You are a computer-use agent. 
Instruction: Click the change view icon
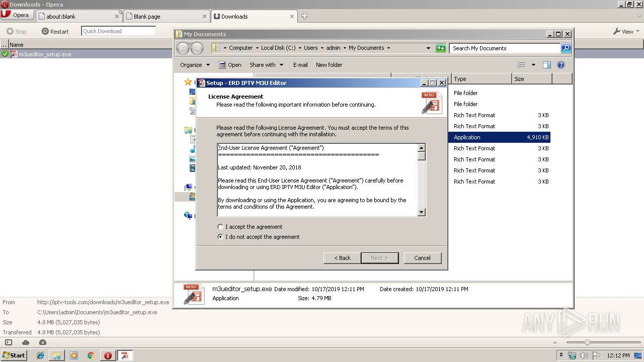[521, 65]
